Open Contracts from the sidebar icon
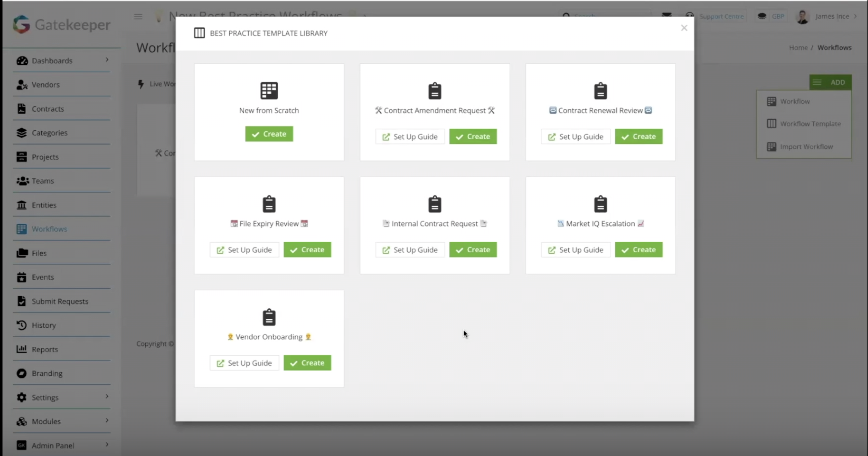This screenshot has height=456, width=868. pos(22,108)
